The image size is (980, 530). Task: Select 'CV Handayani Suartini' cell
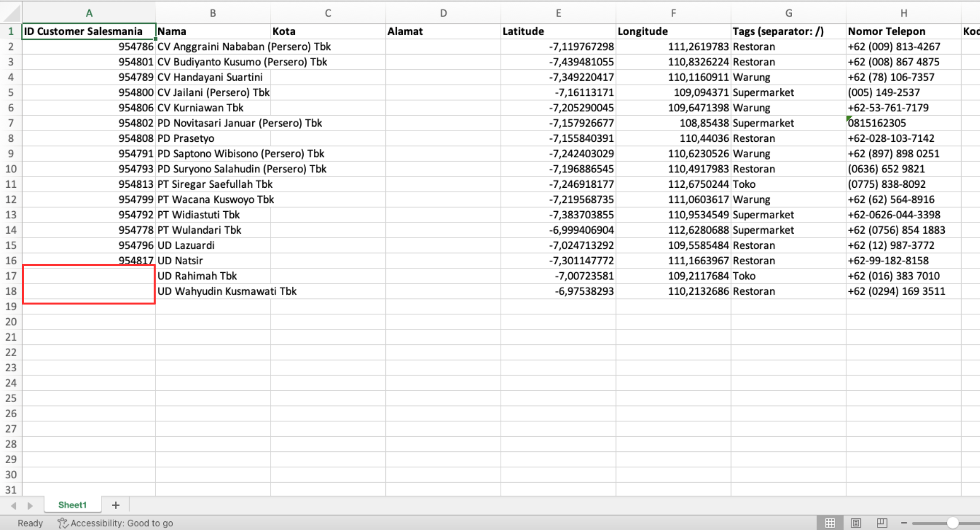point(213,77)
